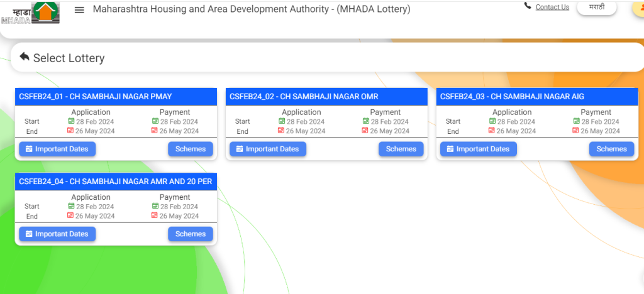Click the phone icon beside Contact Us

coord(528,6)
